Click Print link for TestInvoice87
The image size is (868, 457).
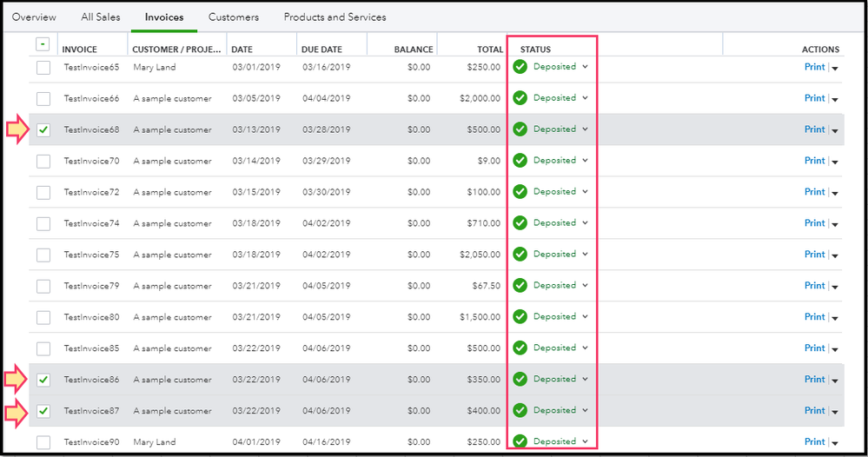(x=814, y=411)
